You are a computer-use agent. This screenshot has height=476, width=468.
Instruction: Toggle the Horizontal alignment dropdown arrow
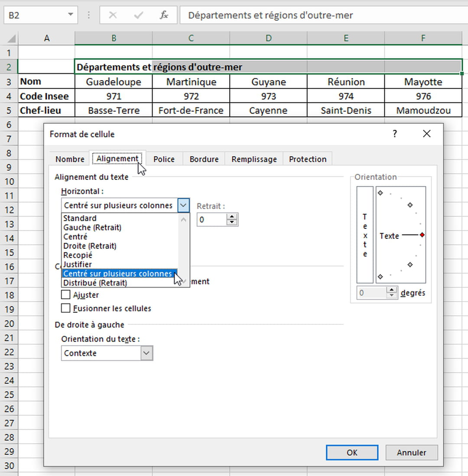pyautogui.click(x=183, y=205)
